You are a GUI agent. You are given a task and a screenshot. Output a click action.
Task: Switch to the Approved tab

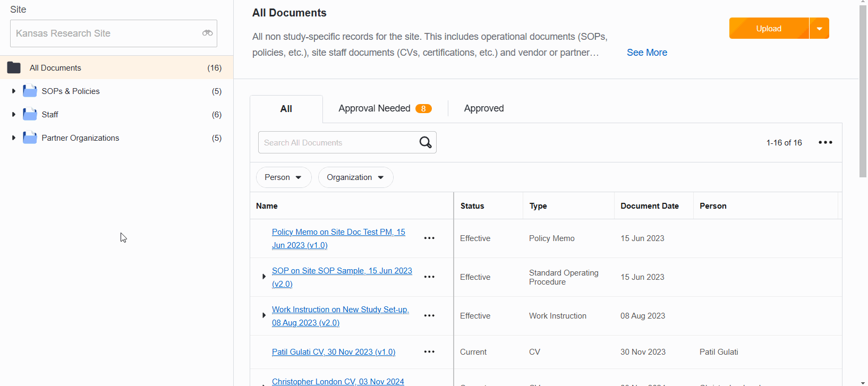tap(483, 108)
